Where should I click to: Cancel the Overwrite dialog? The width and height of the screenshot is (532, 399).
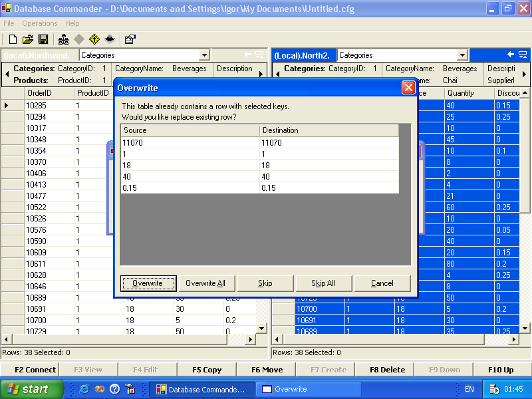tap(382, 283)
